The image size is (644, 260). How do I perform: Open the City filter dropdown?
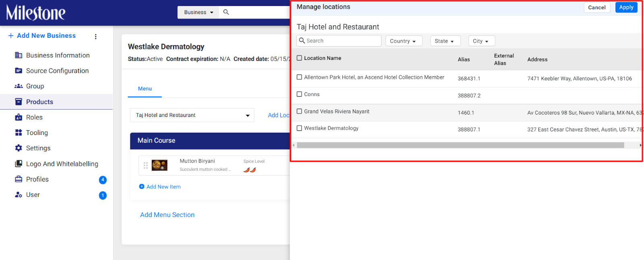click(x=481, y=41)
